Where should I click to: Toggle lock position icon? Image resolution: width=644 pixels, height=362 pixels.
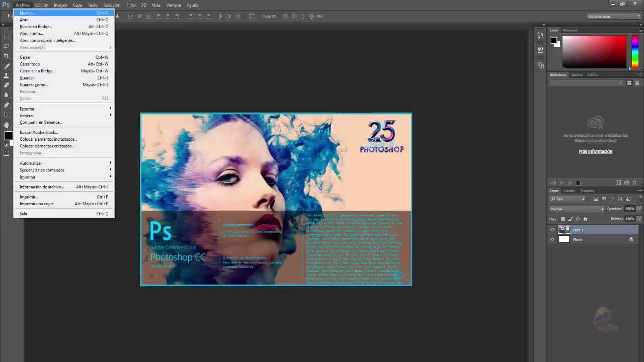pos(578,219)
